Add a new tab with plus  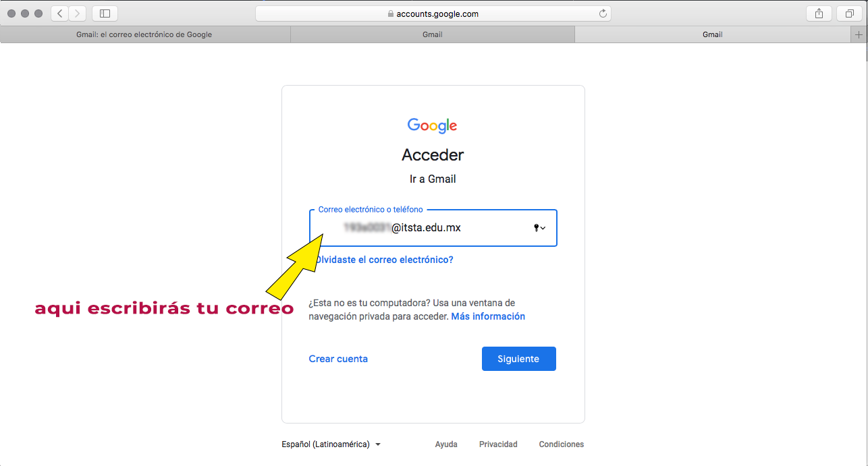859,34
